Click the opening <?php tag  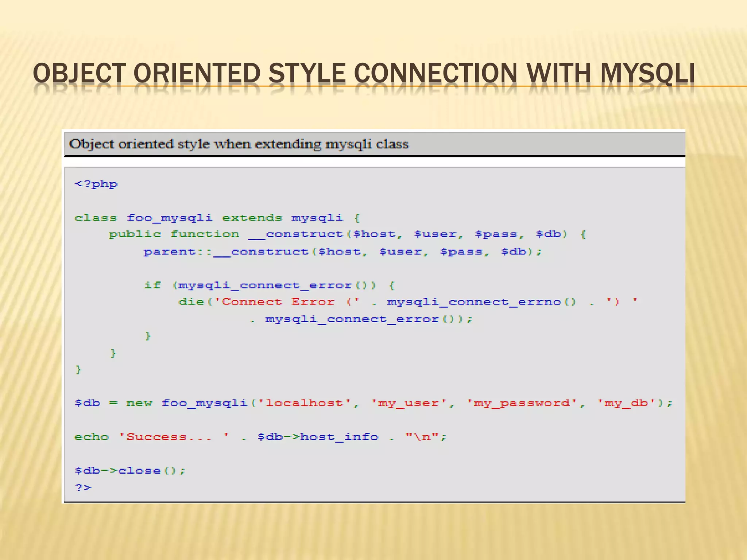(x=96, y=184)
